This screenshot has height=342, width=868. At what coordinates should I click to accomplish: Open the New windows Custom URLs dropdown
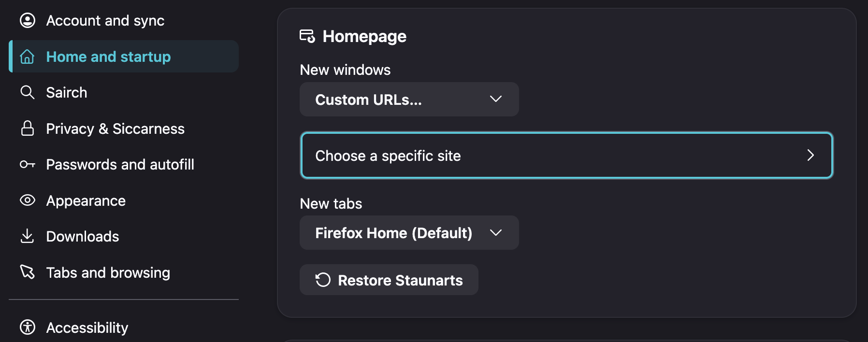click(409, 99)
